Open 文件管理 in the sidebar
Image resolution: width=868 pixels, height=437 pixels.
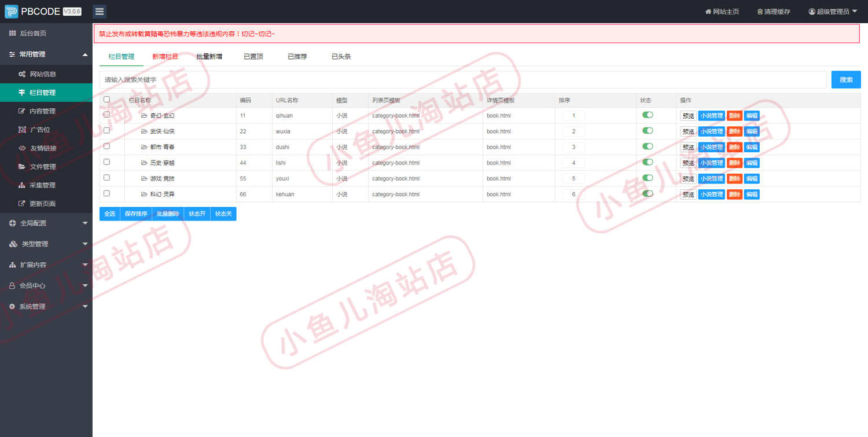click(x=46, y=167)
